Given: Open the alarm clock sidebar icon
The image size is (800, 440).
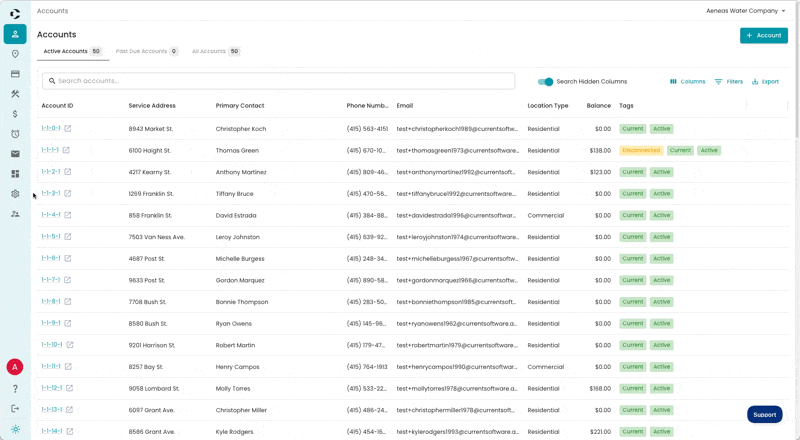Looking at the screenshot, I should (x=15, y=134).
